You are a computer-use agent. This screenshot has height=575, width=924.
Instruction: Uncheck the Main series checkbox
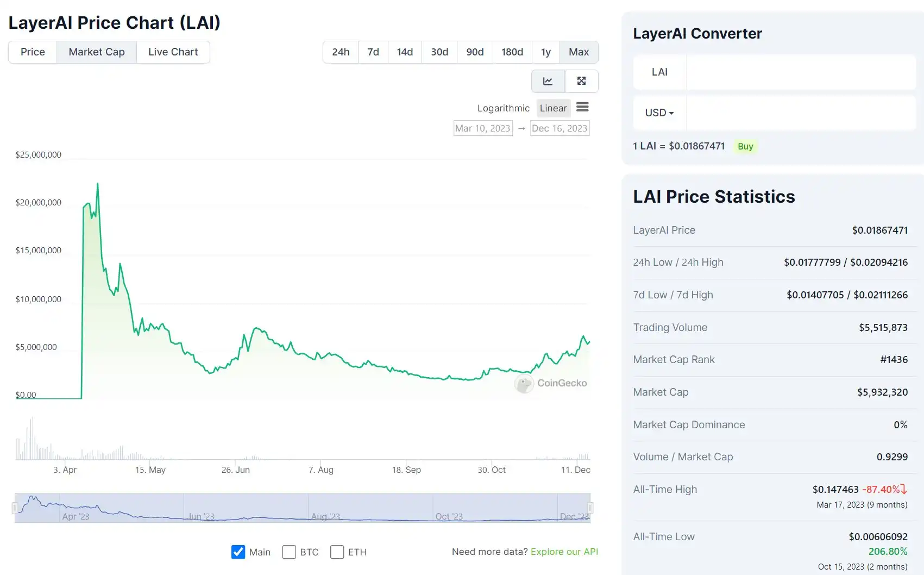pos(238,552)
